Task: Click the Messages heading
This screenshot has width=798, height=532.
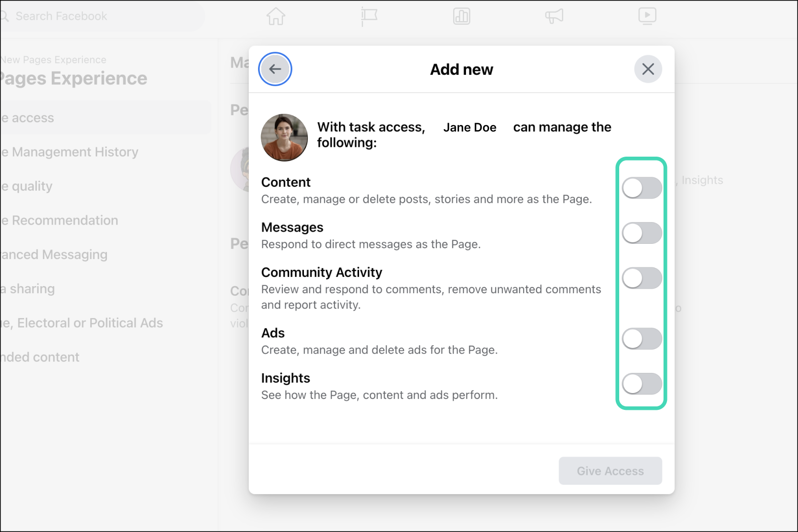Action: click(x=292, y=228)
